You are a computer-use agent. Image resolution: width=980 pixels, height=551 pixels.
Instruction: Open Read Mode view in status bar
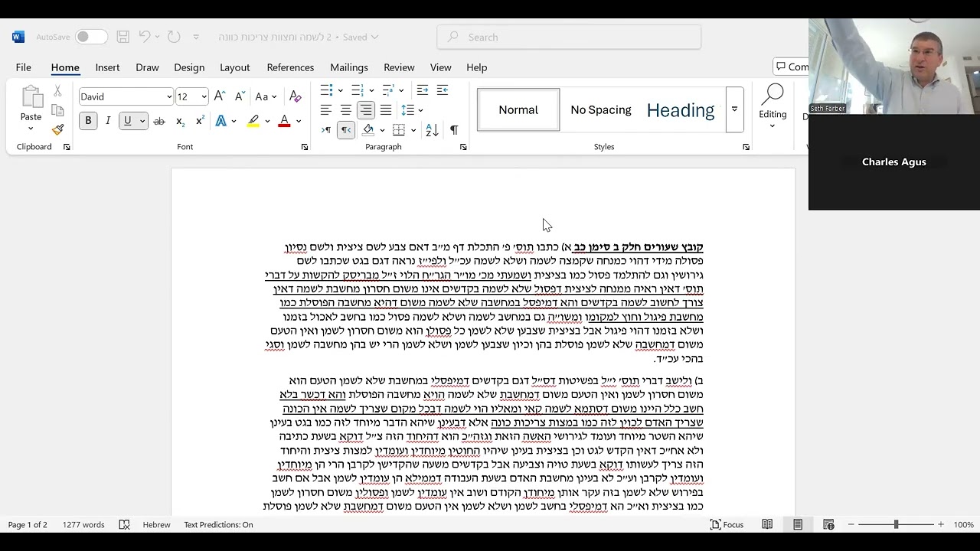(767, 524)
